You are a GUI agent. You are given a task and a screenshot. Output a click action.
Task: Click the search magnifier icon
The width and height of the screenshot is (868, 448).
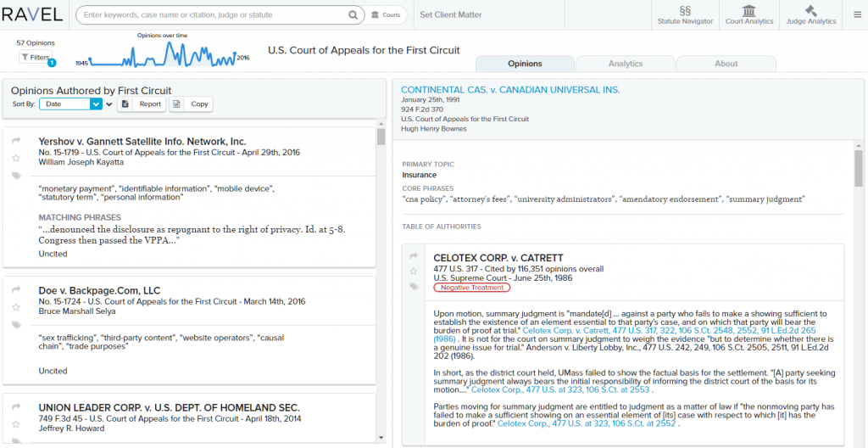pos(353,15)
